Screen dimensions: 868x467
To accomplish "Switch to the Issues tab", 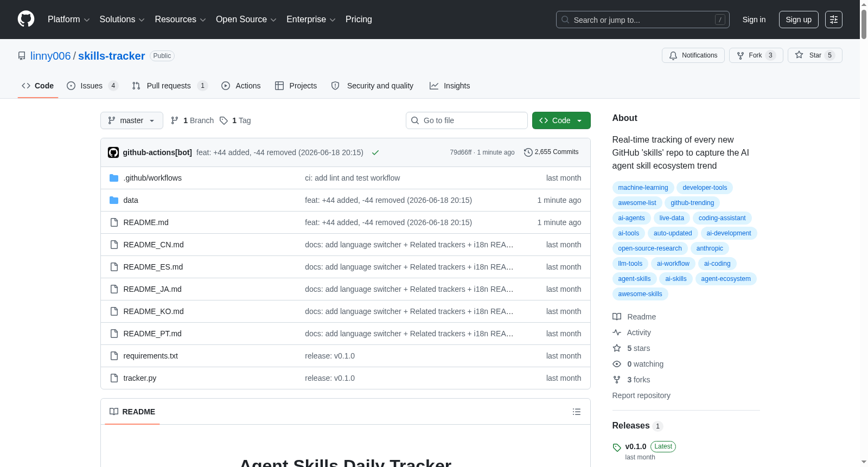I will 92,86.
